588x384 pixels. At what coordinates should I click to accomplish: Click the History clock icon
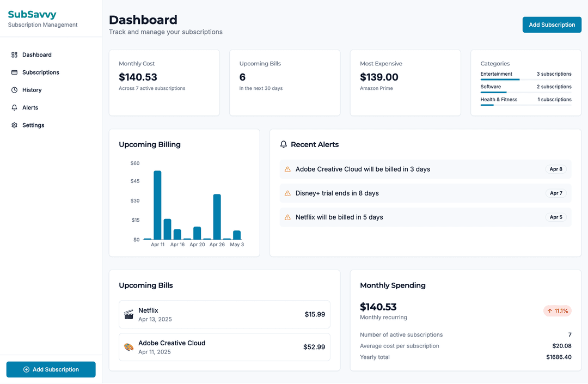pyautogui.click(x=15, y=90)
